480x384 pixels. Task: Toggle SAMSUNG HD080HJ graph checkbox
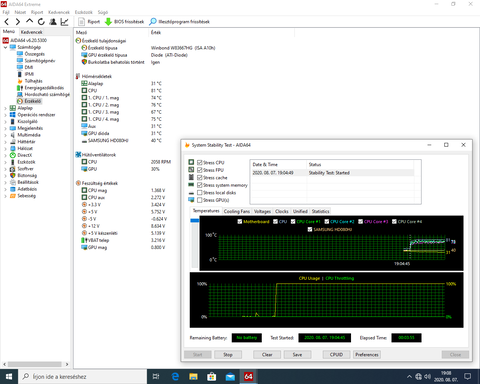point(310,229)
